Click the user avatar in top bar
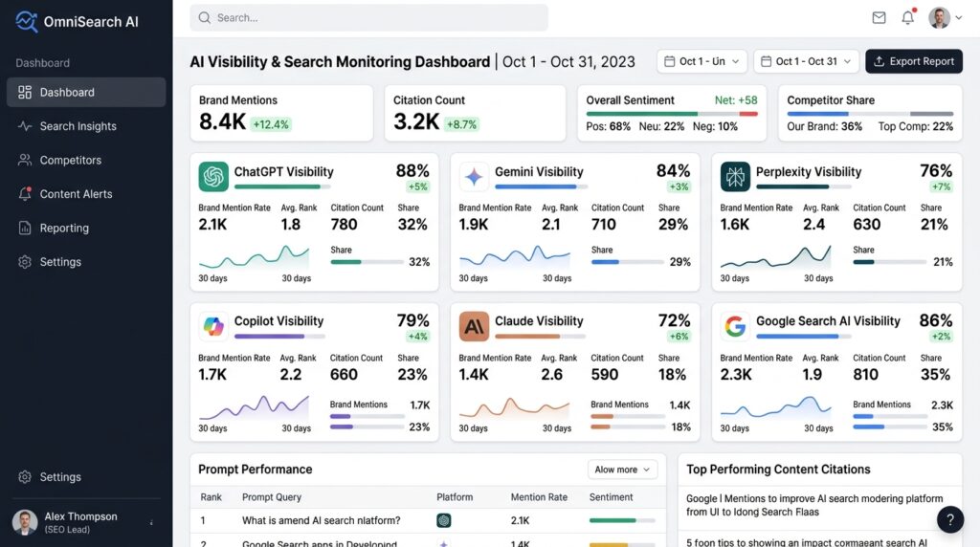 939,17
